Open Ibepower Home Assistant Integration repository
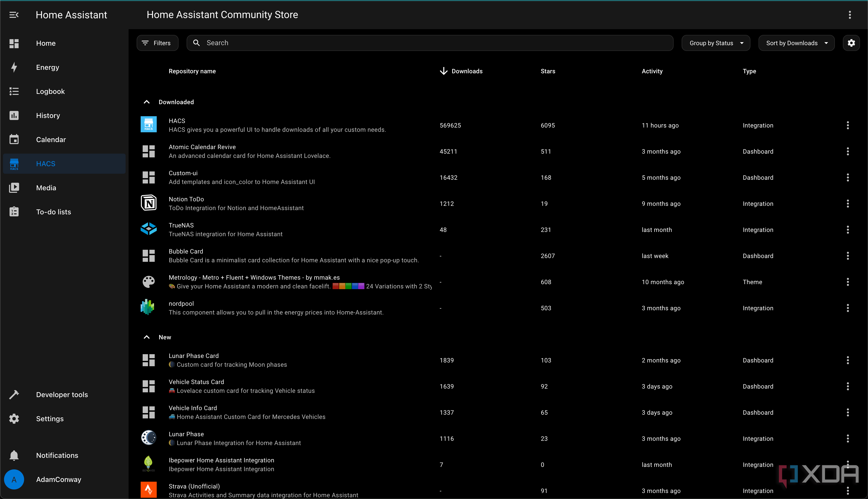868x499 pixels. [498, 464]
